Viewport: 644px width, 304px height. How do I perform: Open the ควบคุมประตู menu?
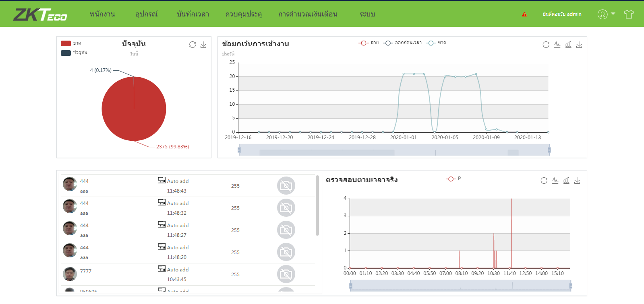tap(244, 14)
